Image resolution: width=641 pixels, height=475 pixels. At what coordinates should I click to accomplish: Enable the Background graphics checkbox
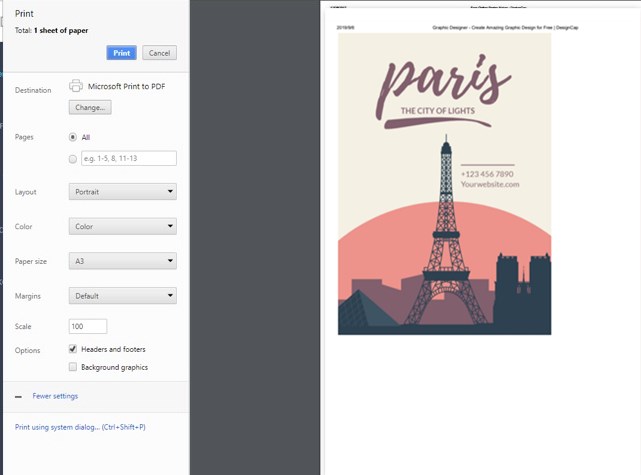tap(73, 367)
